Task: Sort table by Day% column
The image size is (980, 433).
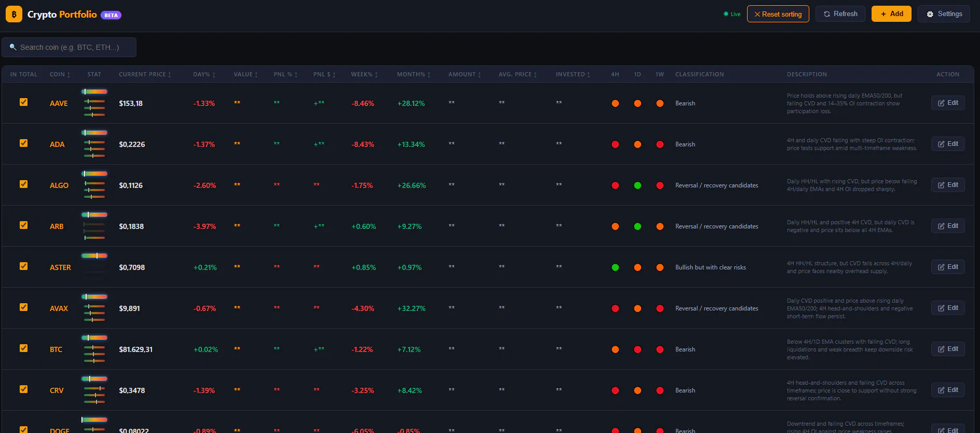Action: pos(204,74)
